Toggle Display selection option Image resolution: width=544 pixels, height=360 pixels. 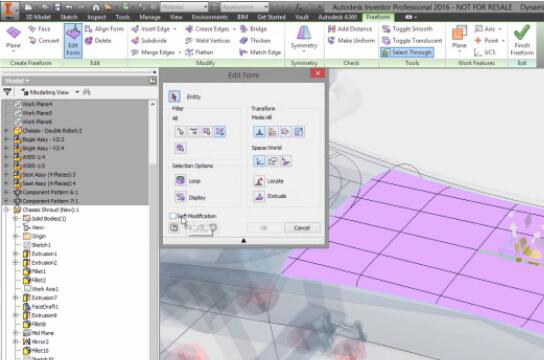(180, 197)
